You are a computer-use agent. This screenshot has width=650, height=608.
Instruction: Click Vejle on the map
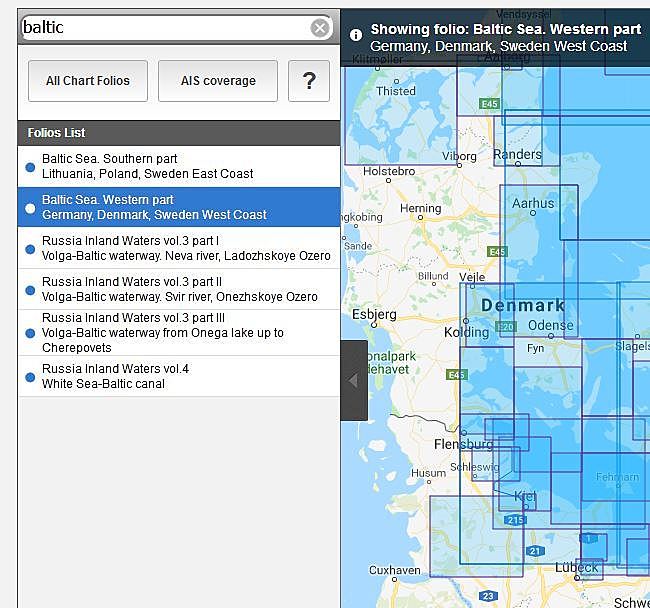click(x=472, y=277)
